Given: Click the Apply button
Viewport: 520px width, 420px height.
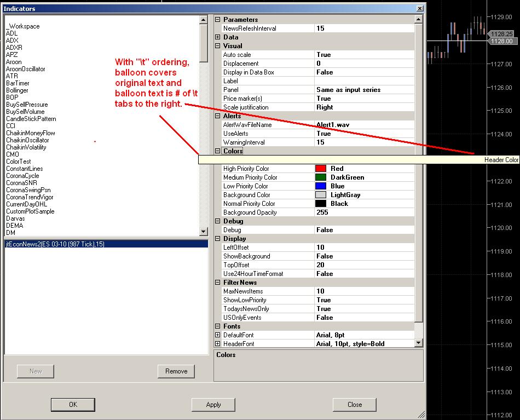Looking at the screenshot, I should [x=213, y=405].
